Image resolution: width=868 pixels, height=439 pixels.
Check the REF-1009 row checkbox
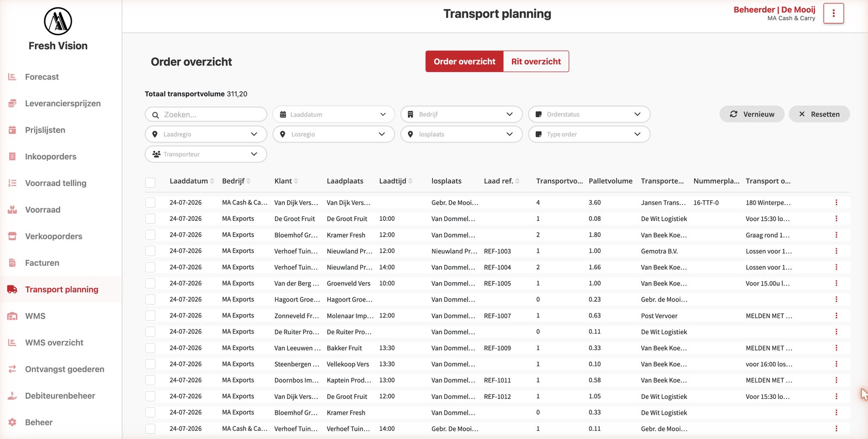tap(150, 348)
